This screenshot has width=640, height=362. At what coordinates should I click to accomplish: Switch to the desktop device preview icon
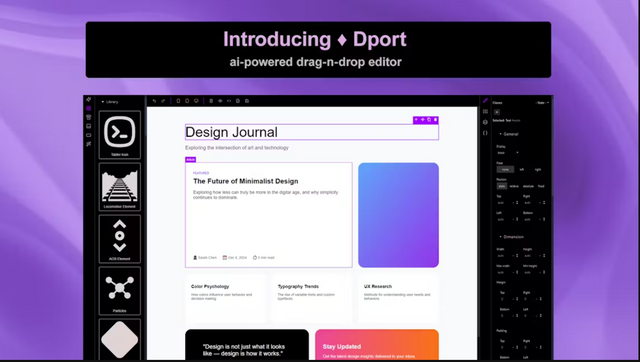(196, 101)
